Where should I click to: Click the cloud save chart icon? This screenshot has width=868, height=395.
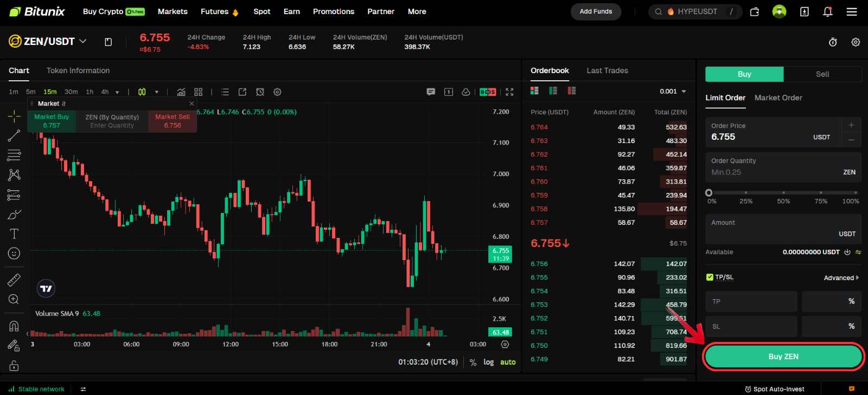coord(465,92)
